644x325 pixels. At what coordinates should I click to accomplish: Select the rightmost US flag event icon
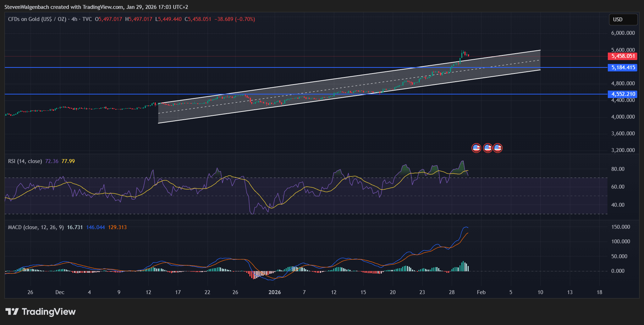pyautogui.click(x=497, y=147)
